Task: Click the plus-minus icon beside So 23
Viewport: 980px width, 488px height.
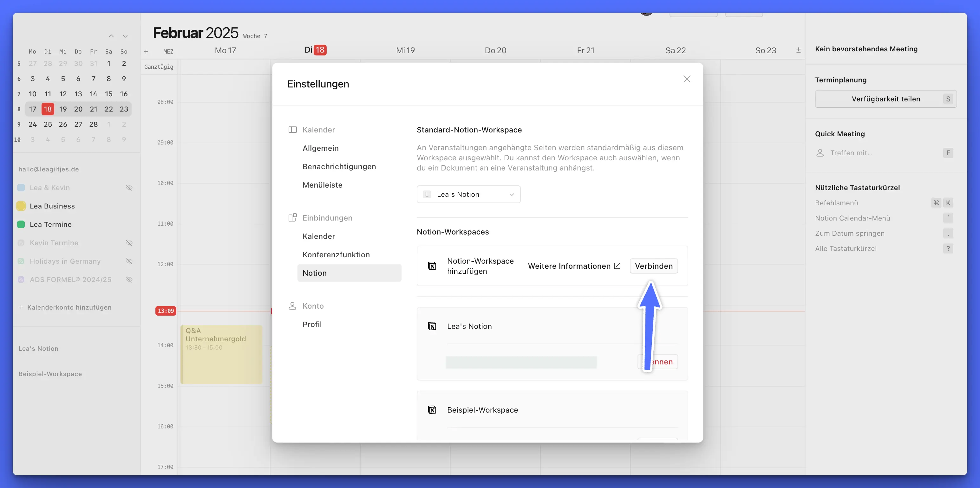Action: (x=798, y=50)
